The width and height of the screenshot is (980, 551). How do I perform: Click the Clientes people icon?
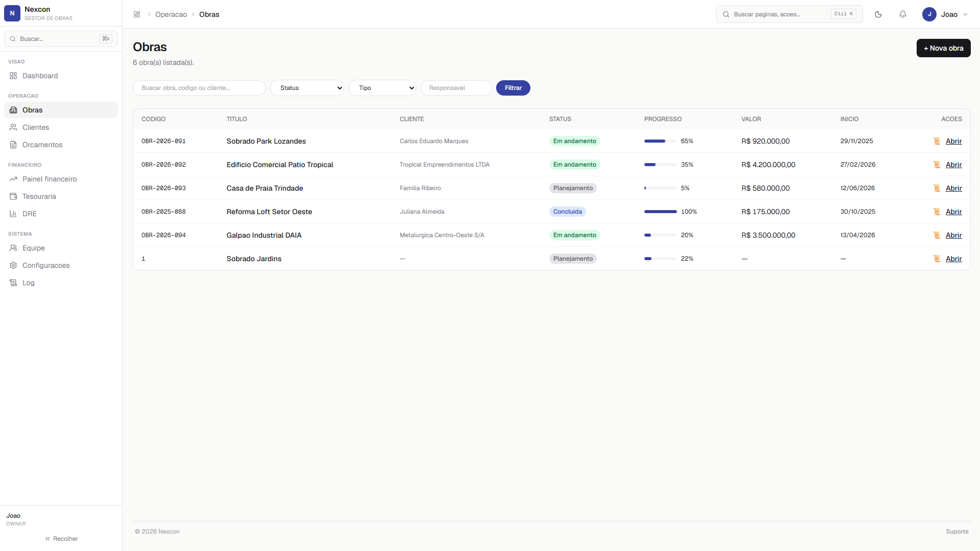pos(13,127)
